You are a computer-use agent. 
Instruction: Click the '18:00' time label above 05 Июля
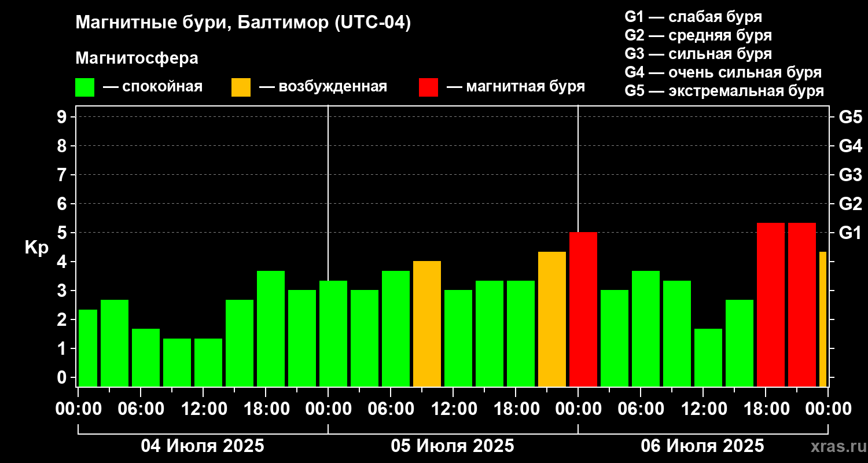pos(516,409)
